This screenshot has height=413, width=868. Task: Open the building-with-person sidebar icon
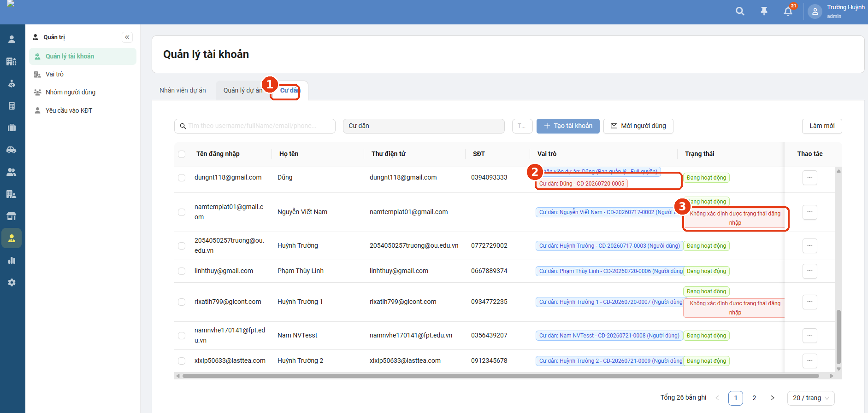click(x=12, y=194)
